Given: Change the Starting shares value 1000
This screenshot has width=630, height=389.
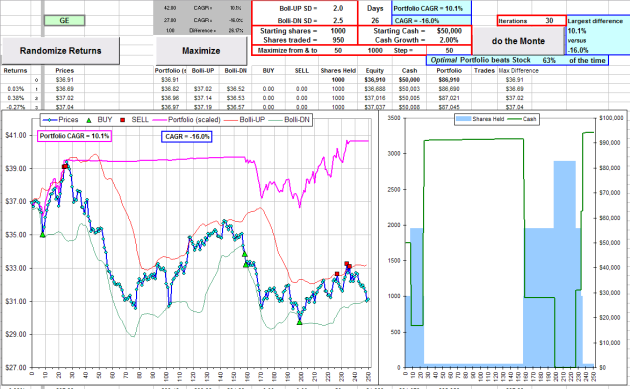Looking at the screenshot, I should (338, 31).
